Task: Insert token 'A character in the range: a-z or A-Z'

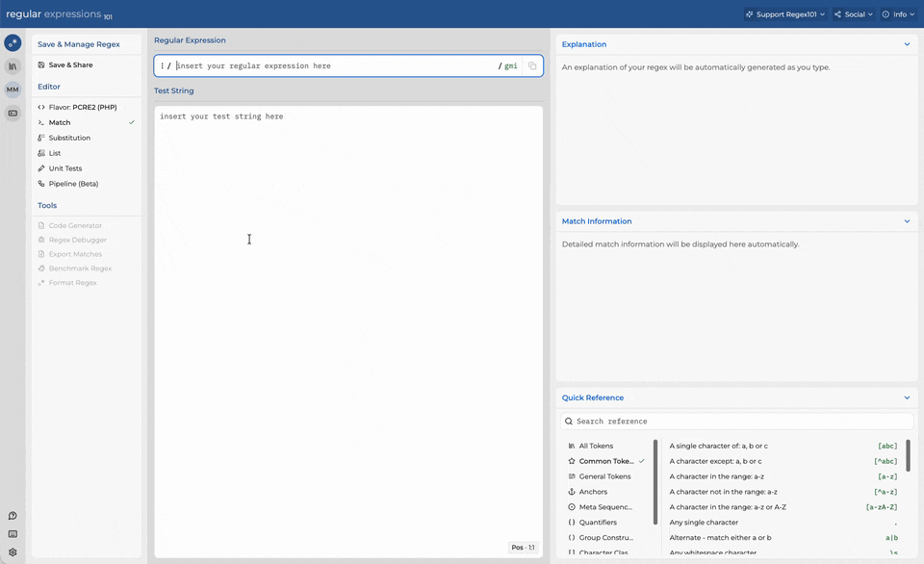Action: pos(783,507)
